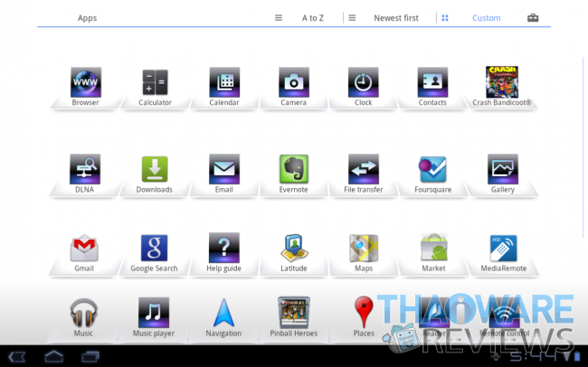
Task: Open the Help guide
Action: click(x=223, y=248)
